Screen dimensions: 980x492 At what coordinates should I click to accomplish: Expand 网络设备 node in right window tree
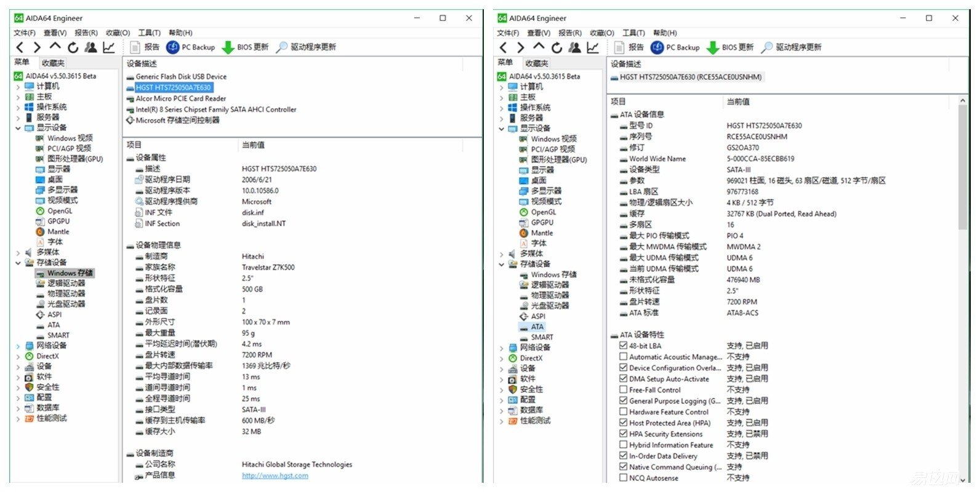coord(502,348)
